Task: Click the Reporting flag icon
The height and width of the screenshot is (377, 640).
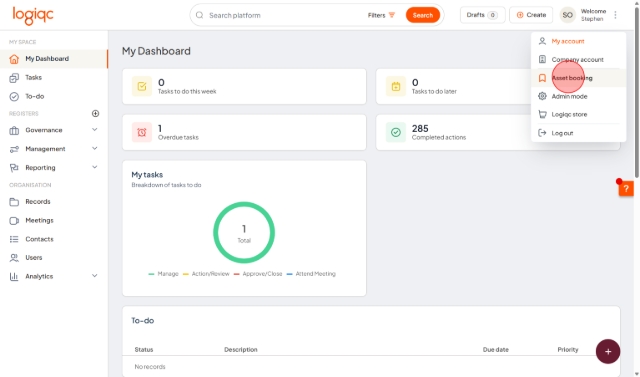Action: [x=14, y=168]
